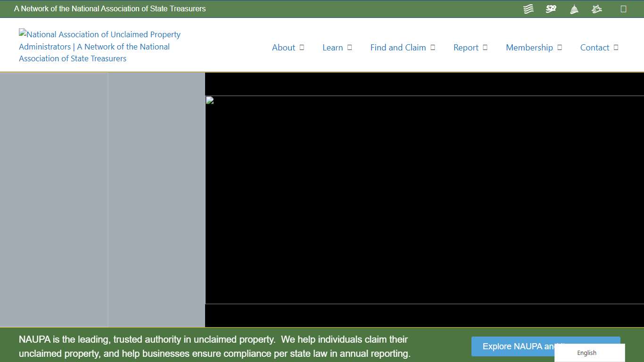Toggle the Learn submenu open
Image resolution: width=644 pixels, height=362 pixels.
pos(349,47)
